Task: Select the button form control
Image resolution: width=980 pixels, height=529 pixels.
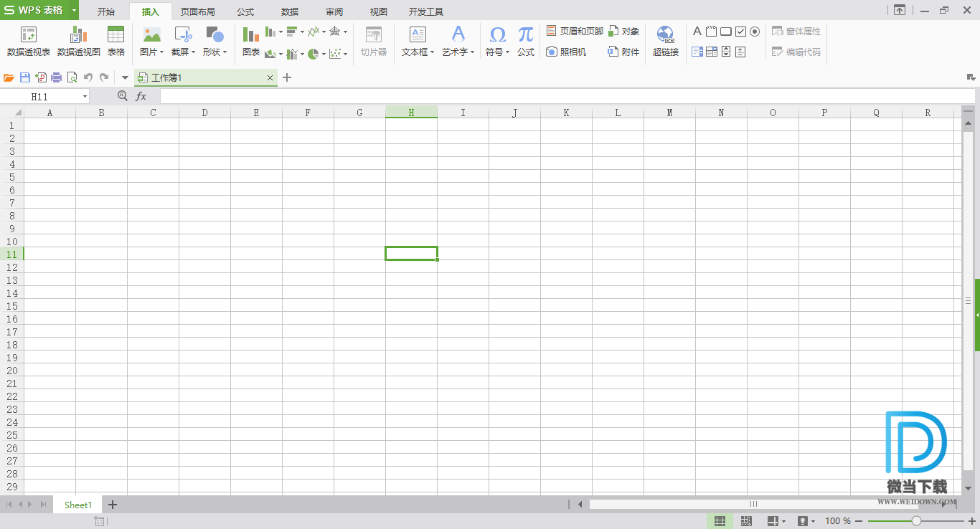Action: 726,32
